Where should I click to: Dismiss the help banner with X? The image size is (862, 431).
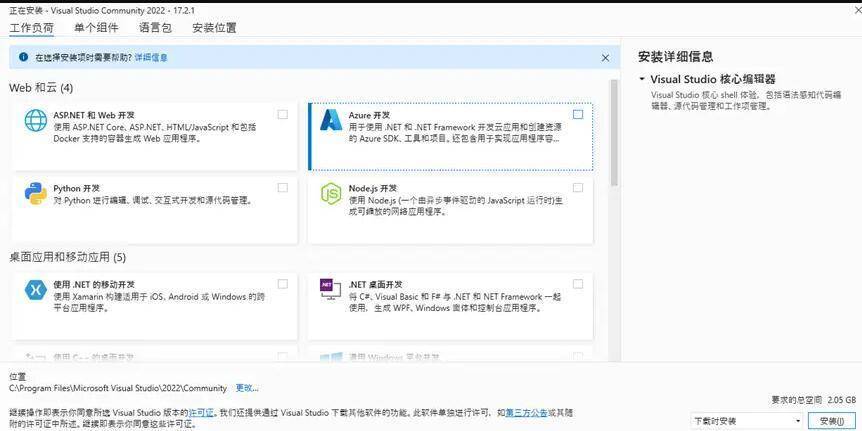point(605,58)
